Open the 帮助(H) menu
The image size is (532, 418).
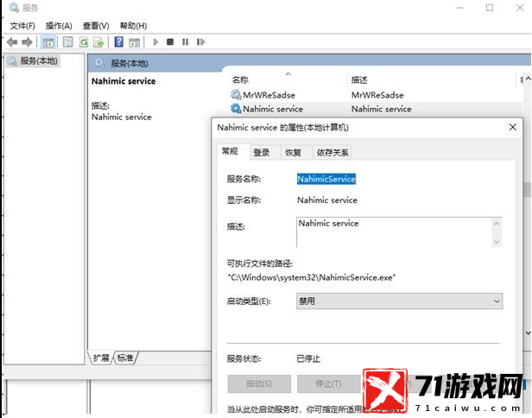tap(133, 26)
